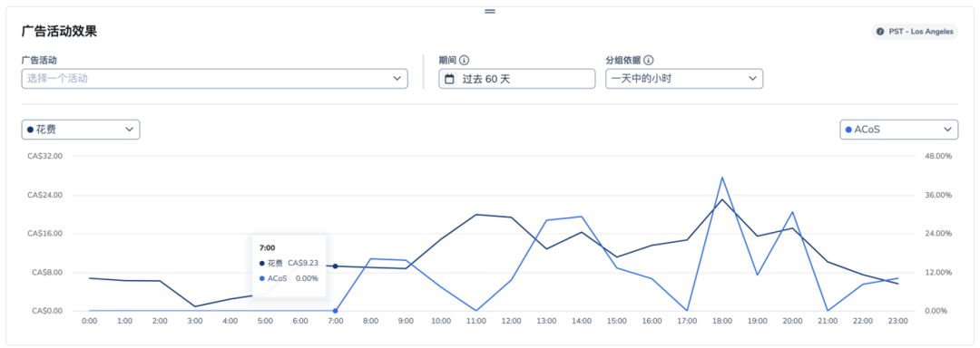The height and width of the screenshot is (348, 980).
Task: Click the info icon in PST badge
Action: tap(880, 31)
